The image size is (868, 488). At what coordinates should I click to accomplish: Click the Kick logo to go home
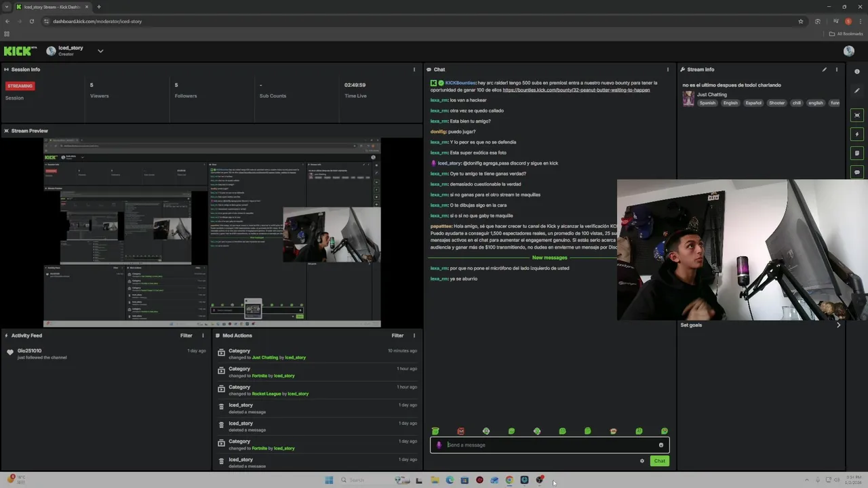tap(20, 51)
